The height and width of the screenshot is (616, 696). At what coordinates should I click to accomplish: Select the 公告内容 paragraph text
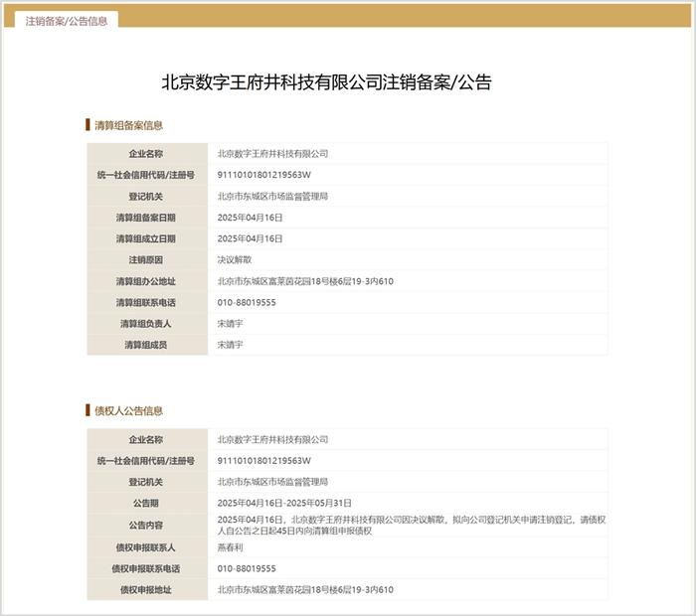[412, 525]
